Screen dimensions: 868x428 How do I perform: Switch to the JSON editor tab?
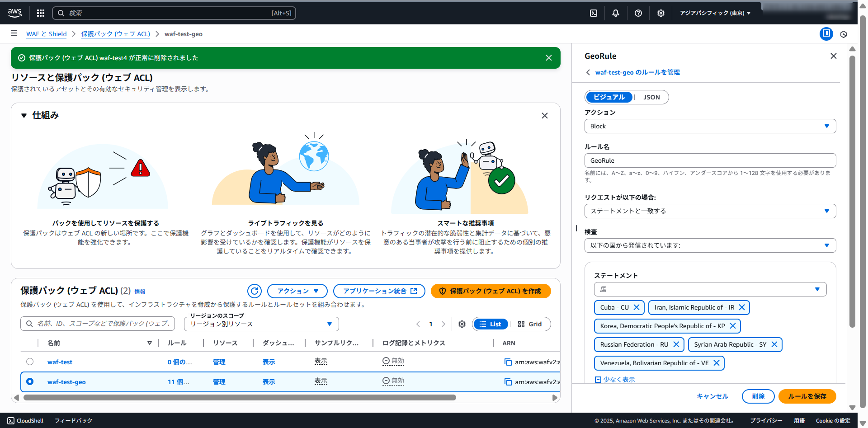click(651, 97)
